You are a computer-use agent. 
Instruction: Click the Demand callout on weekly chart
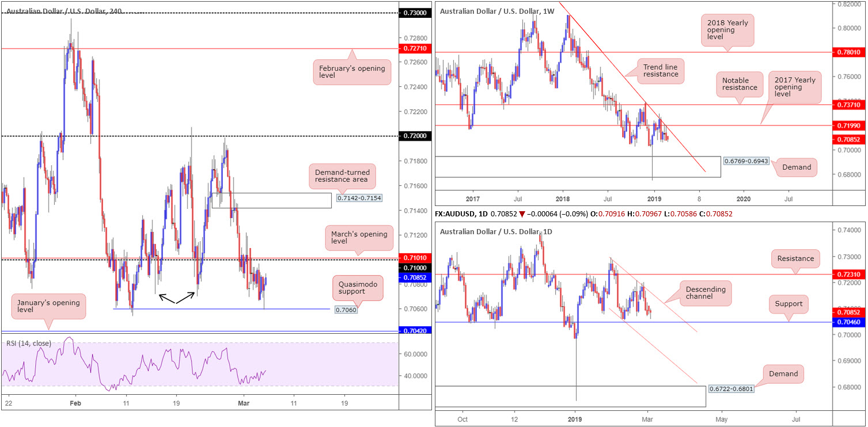[797, 167]
